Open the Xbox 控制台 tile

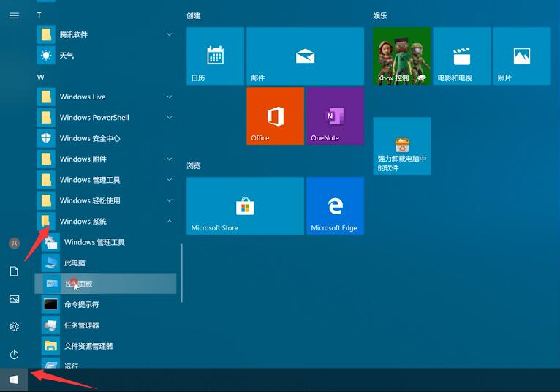[x=402, y=56]
